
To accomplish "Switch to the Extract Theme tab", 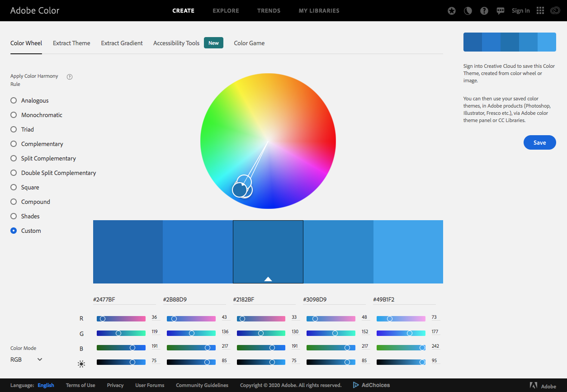I will [71, 43].
